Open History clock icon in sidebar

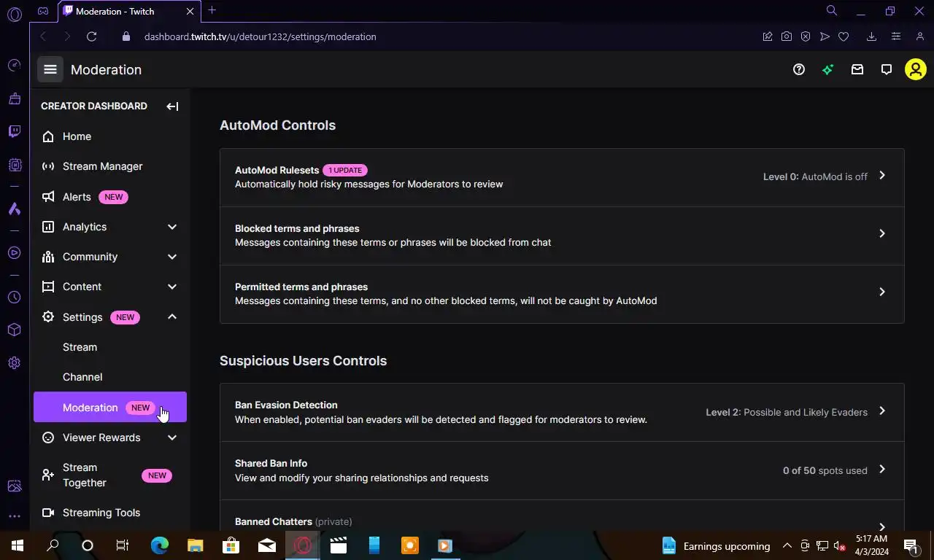pos(15,297)
